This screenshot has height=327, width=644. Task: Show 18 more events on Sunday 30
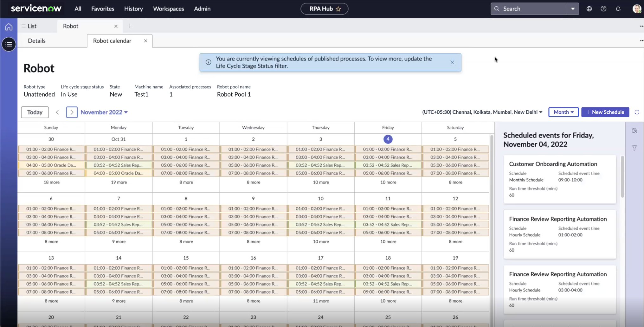(51, 182)
